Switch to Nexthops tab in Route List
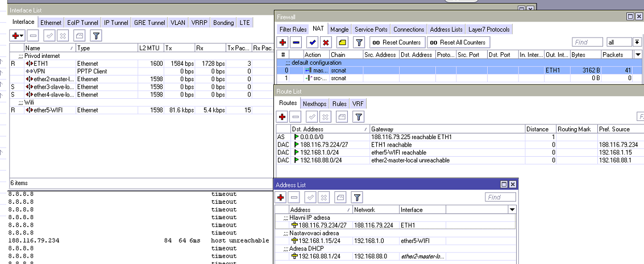Screen dimensions: 644x264 (315, 104)
